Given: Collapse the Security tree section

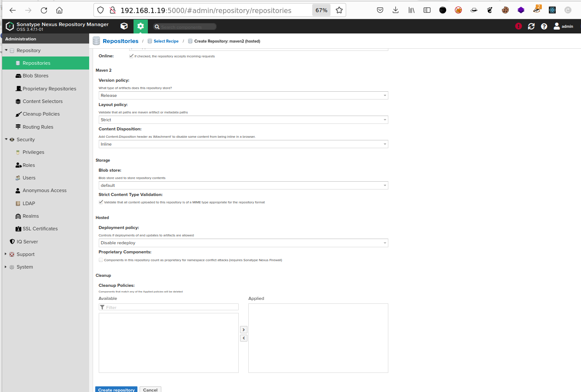Looking at the screenshot, I should [x=6, y=140].
